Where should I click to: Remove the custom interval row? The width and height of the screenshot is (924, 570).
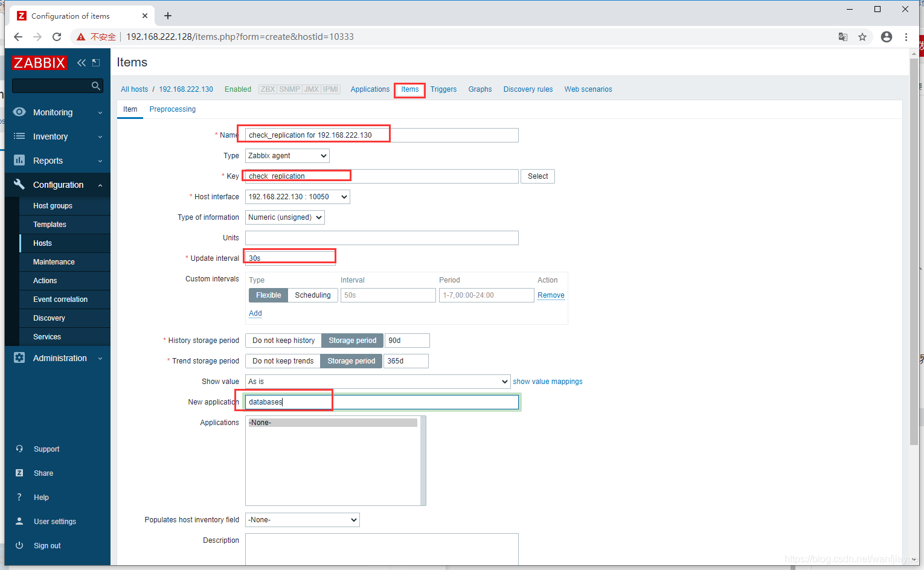[551, 295]
